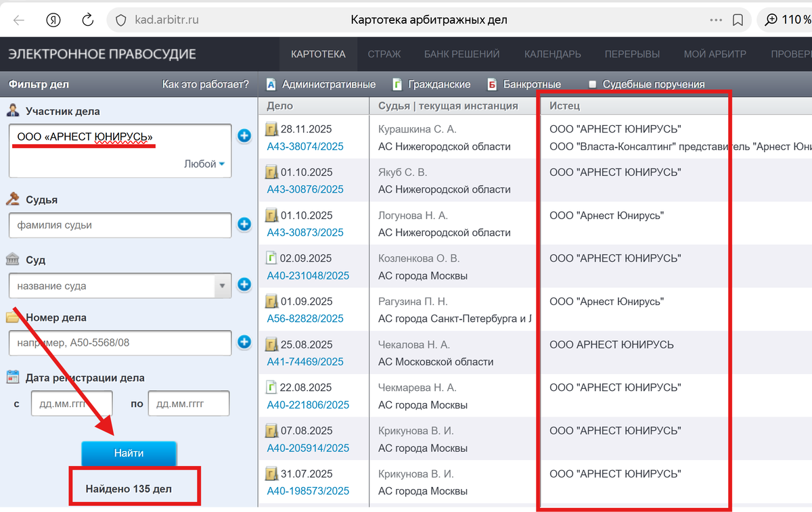Add another judge with plus icon
The height and width of the screenshot is (512, 812).
[x=244, y=224]
